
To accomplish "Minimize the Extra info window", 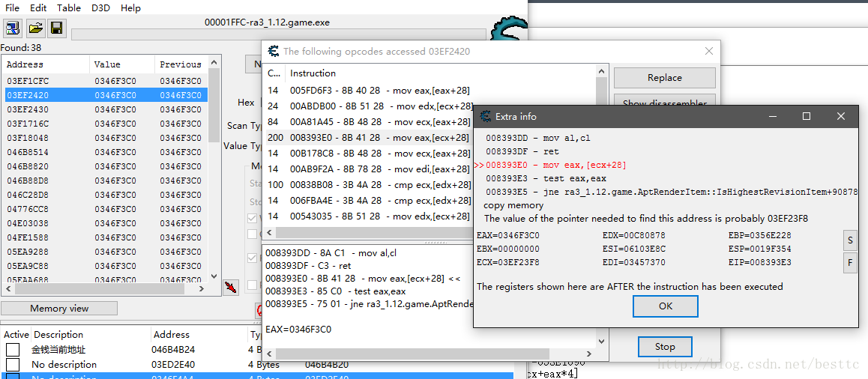I will 772,116.
